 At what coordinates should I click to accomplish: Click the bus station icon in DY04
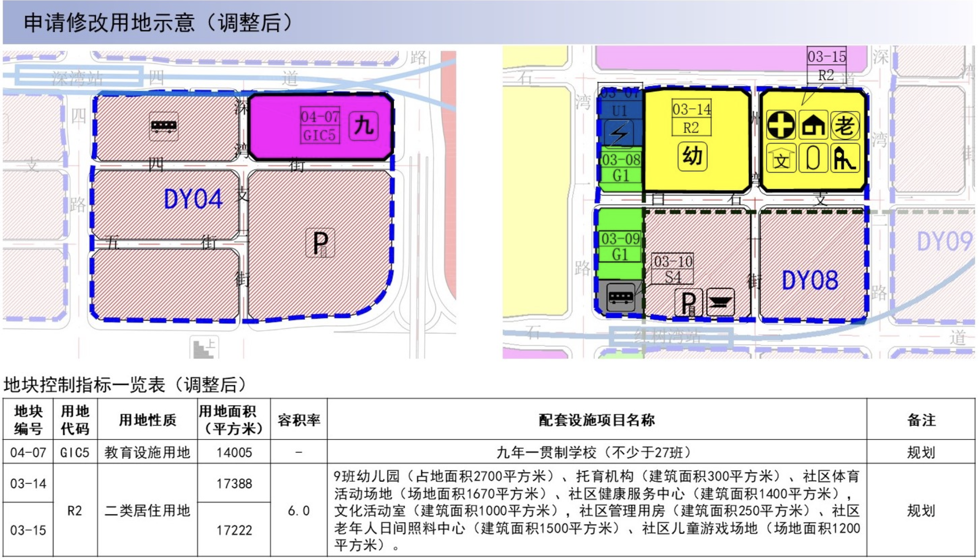pyautogui.click(x=164, y=126)
